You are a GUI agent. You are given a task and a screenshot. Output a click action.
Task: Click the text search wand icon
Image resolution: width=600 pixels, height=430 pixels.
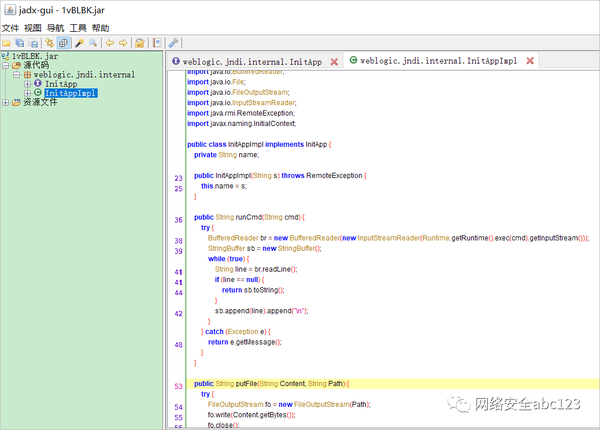(x=79, y=44)
